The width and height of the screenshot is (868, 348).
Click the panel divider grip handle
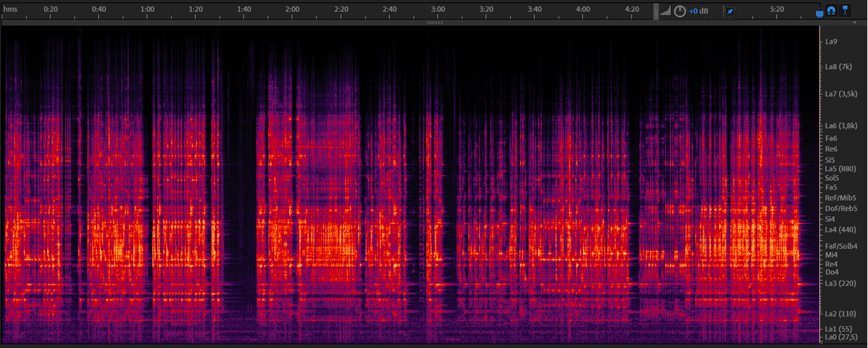(434, 22)
